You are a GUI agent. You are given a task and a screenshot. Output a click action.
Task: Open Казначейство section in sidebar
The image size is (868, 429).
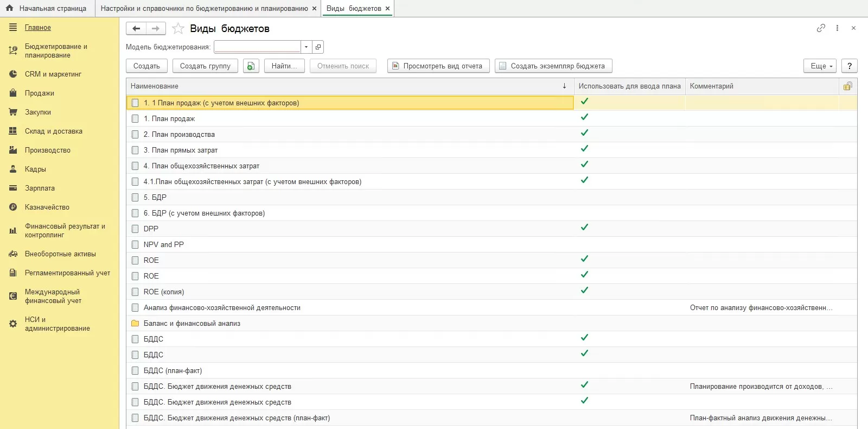47,207
